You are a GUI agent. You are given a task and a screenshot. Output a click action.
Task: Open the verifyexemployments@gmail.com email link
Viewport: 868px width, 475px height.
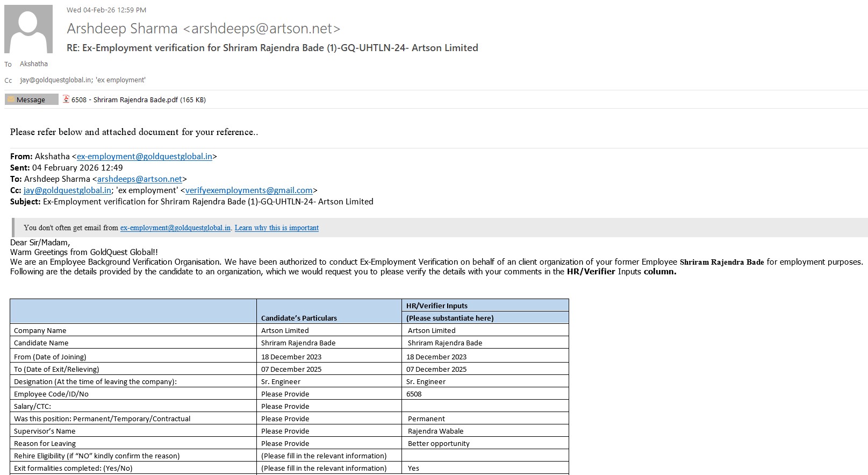(x=249, y=190)
